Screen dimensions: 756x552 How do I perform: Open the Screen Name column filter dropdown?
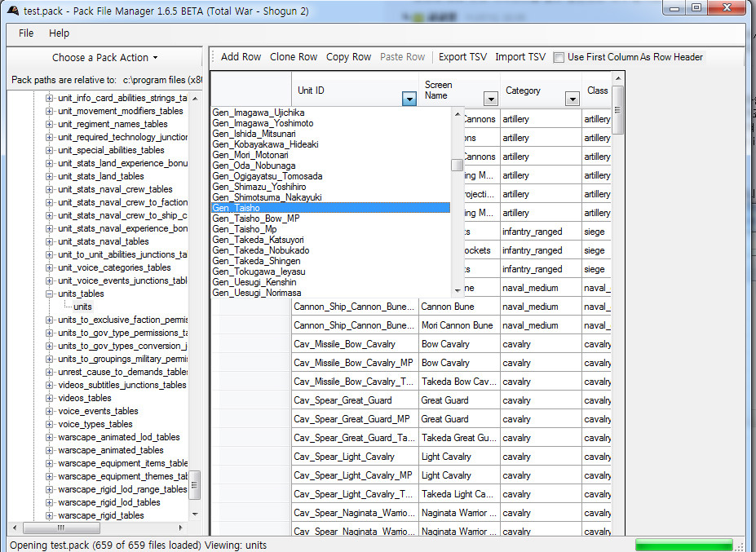click(x=491, y=99)
